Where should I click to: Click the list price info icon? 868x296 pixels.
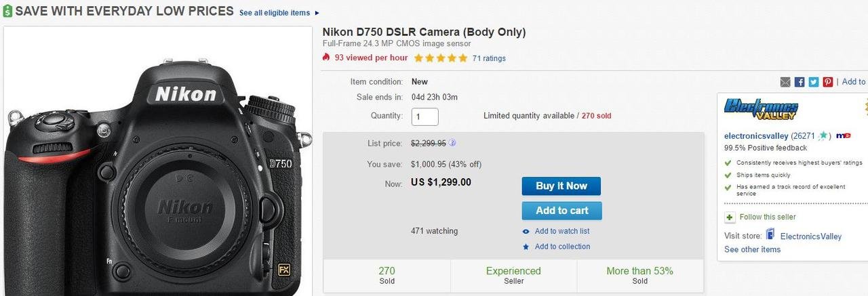[452, 143]
